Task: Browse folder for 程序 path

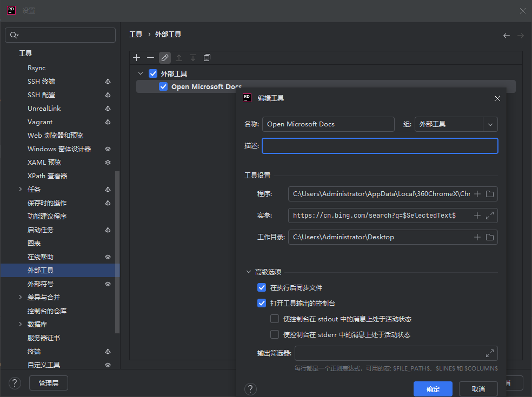Action: point(490,194)
